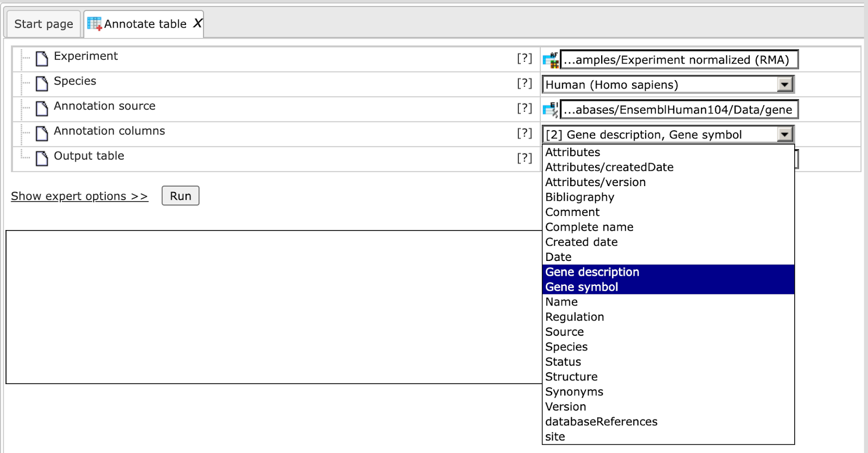Click the Experiment normalized (RMA) path field
The image size is (868, 453).
pyautogui.click(x=679, y=60)
